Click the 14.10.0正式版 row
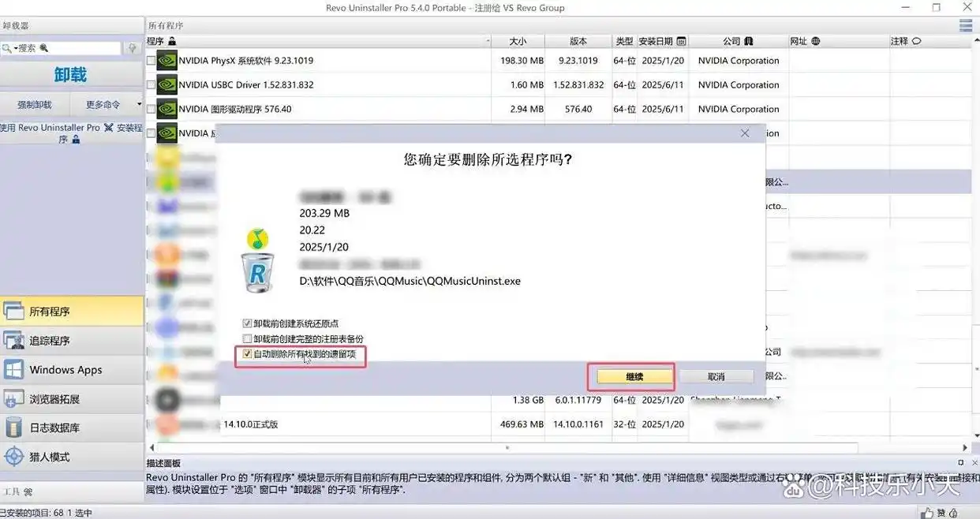This screenshot has height=519, width=980. (x=558, y=424)
